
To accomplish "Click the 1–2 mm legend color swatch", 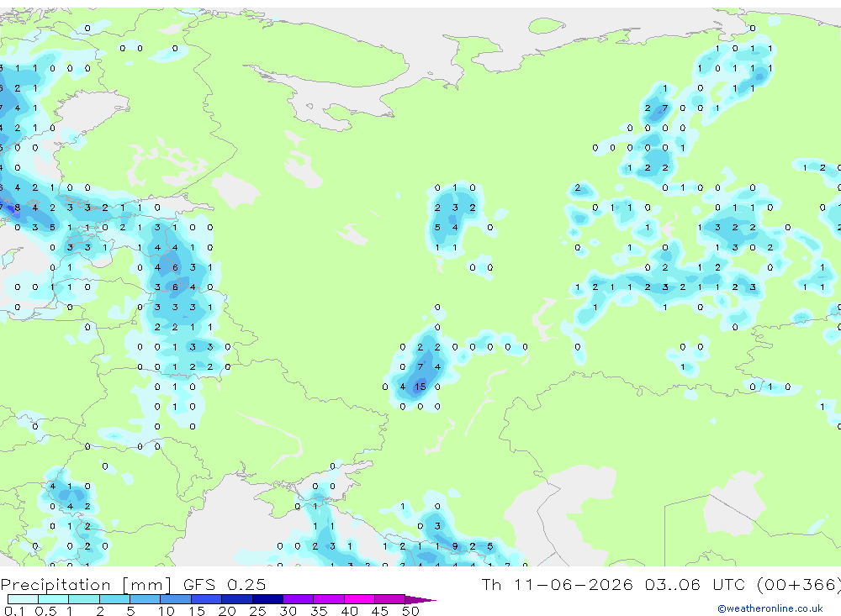I will coord(83,599).
